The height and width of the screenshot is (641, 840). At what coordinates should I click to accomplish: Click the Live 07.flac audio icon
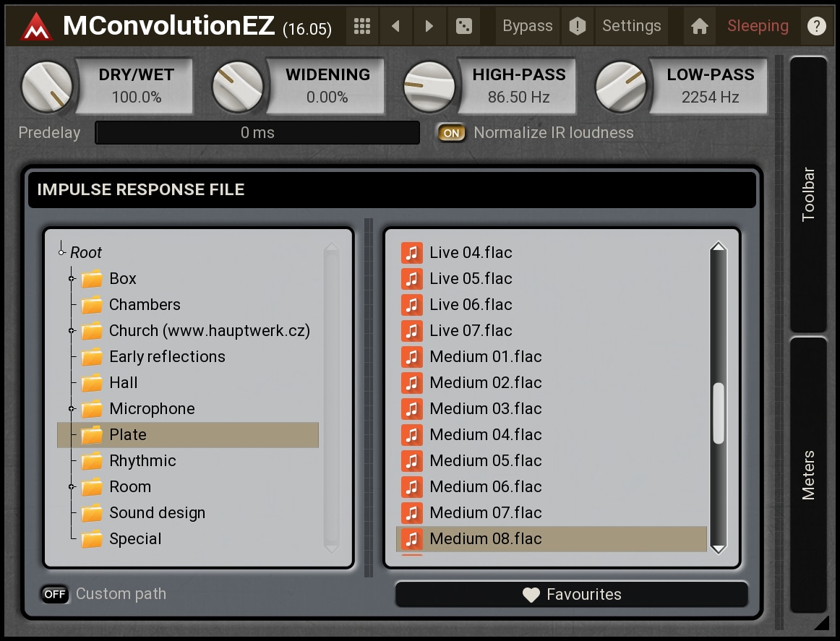[412, 330]
